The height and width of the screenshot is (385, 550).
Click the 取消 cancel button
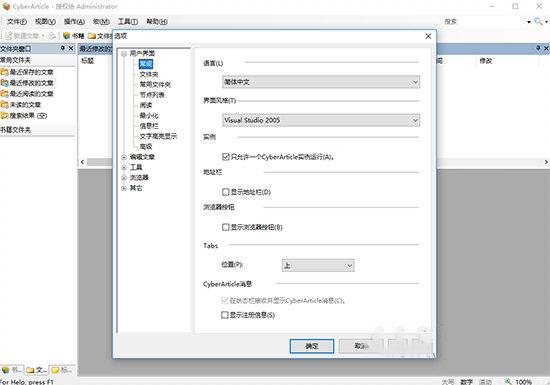click(x=361, y=346)
